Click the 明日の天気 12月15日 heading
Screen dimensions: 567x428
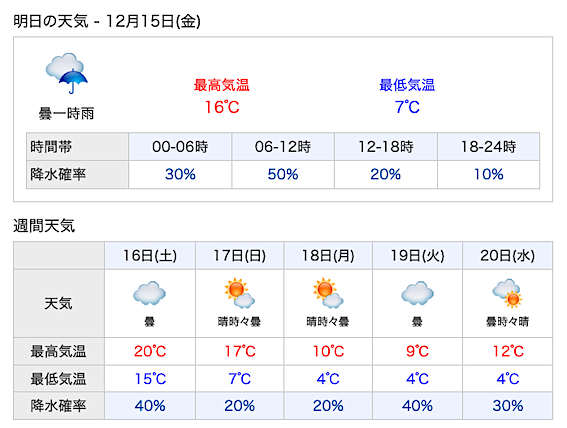(107, 21)
